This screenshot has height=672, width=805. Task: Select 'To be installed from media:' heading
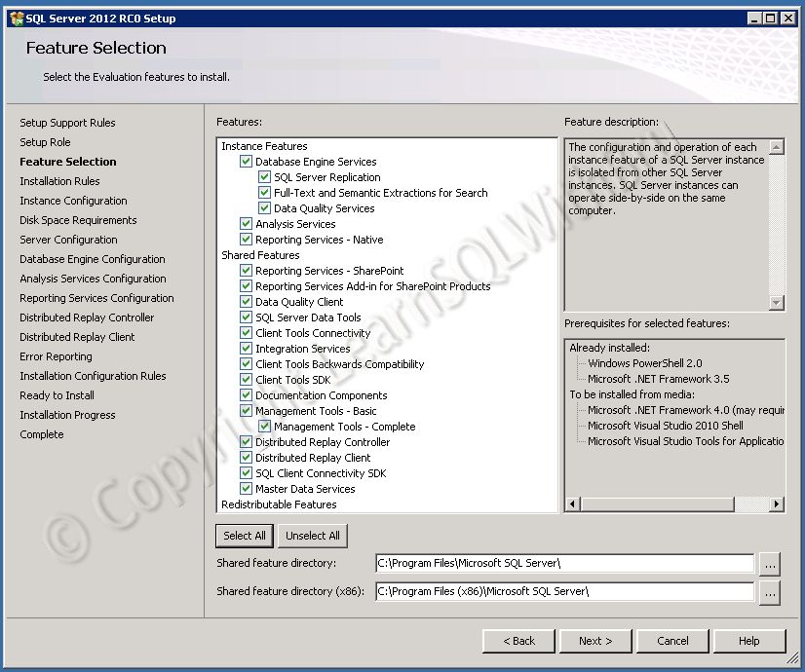(632, 394)
